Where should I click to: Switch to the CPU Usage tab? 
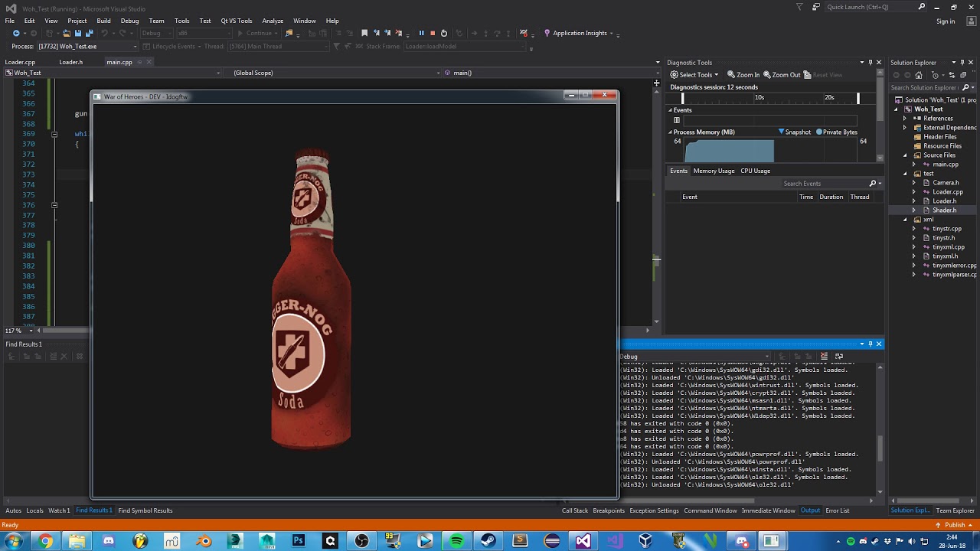coord(755,171)
